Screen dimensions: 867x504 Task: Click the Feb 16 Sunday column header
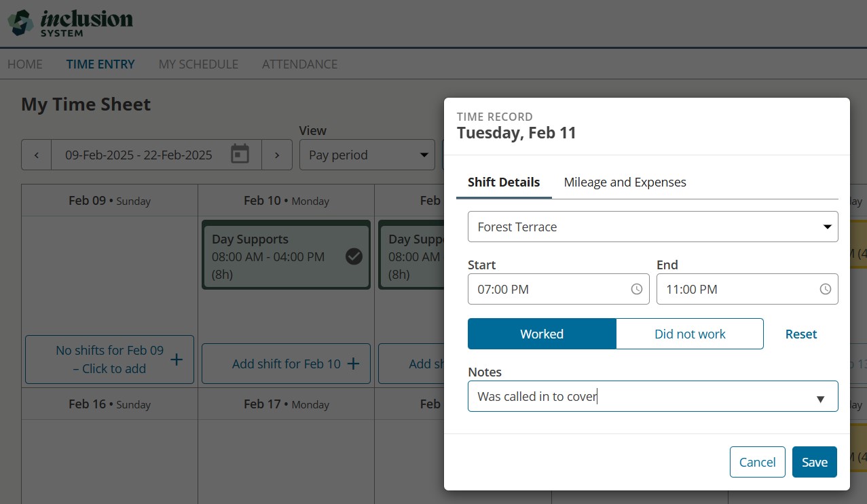[x=109, y=404]
